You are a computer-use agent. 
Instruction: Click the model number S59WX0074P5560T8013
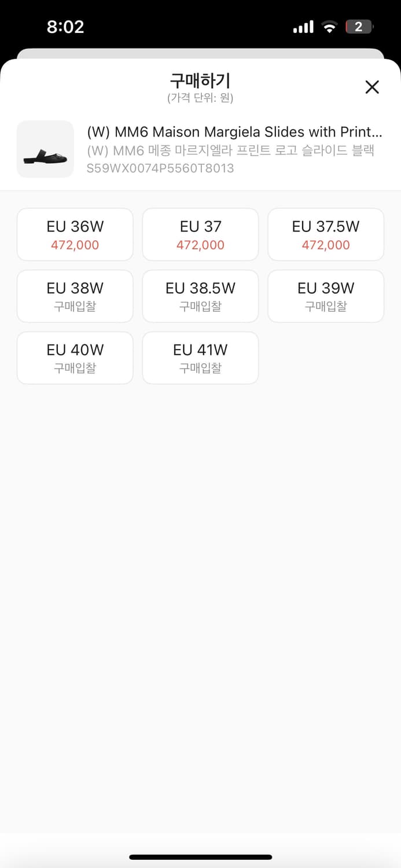[x=160, y=168]
